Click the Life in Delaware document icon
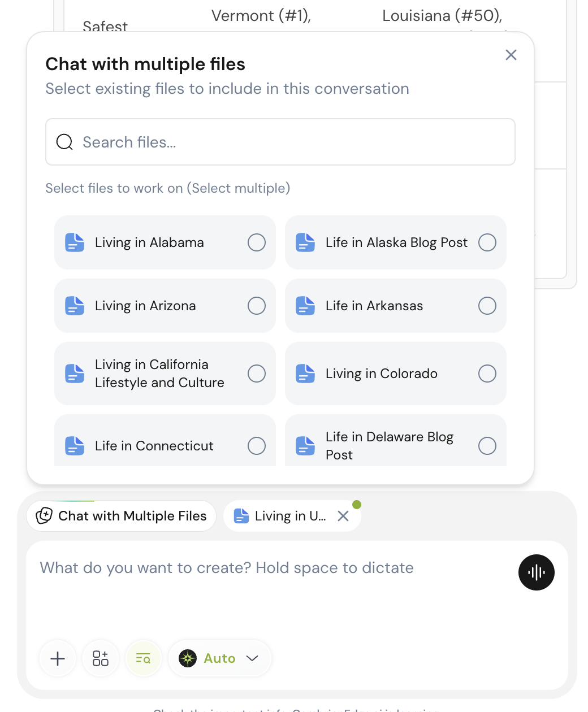The image size is (588, 712). pos(305,446)
